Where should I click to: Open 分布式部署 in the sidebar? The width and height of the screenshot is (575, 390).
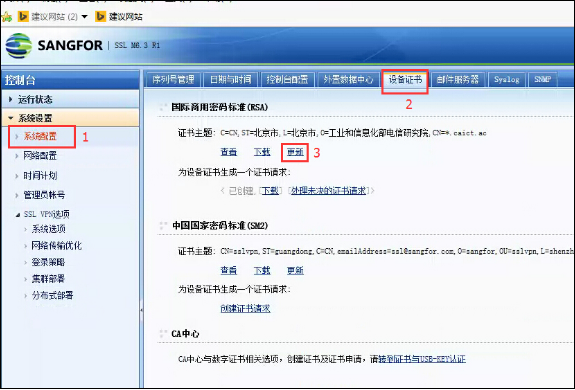(x=52, y=295)
